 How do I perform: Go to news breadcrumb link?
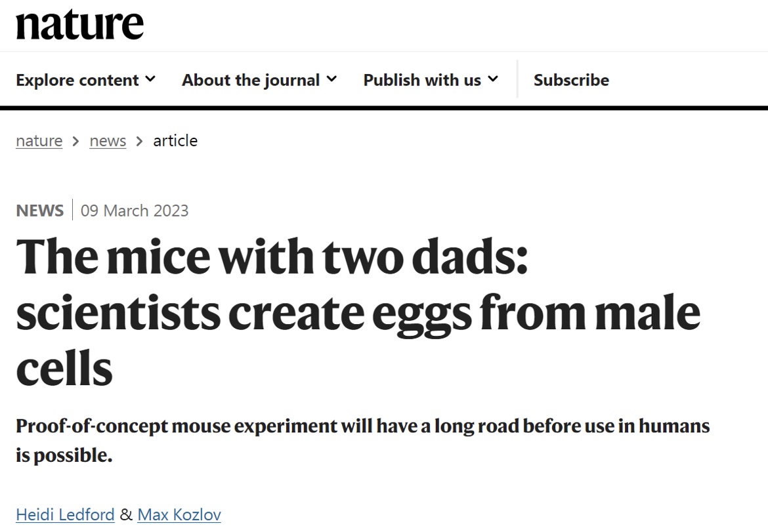tap(108, 141)
